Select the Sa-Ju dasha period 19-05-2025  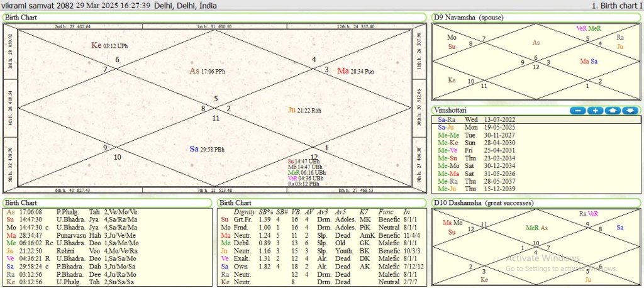click(x=478, y=126)
